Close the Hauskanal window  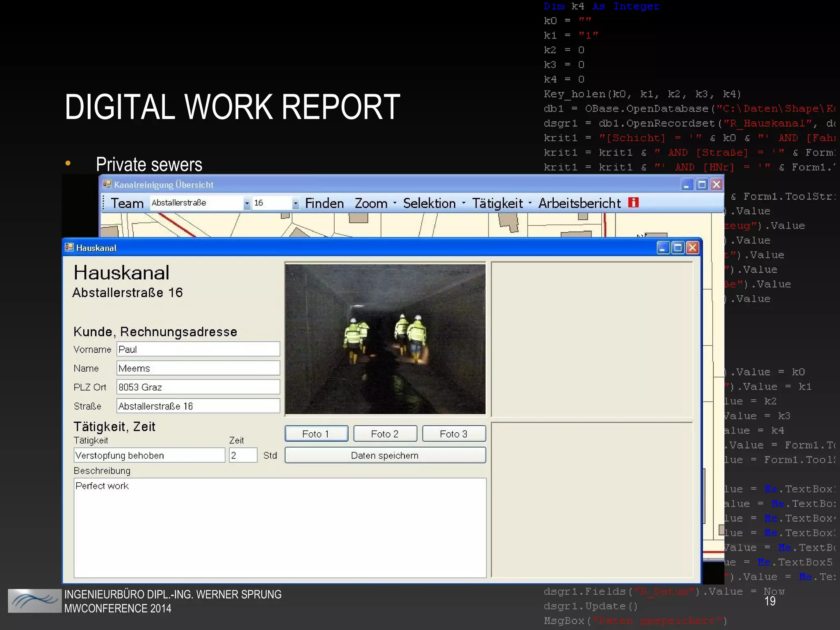point(692,247)
